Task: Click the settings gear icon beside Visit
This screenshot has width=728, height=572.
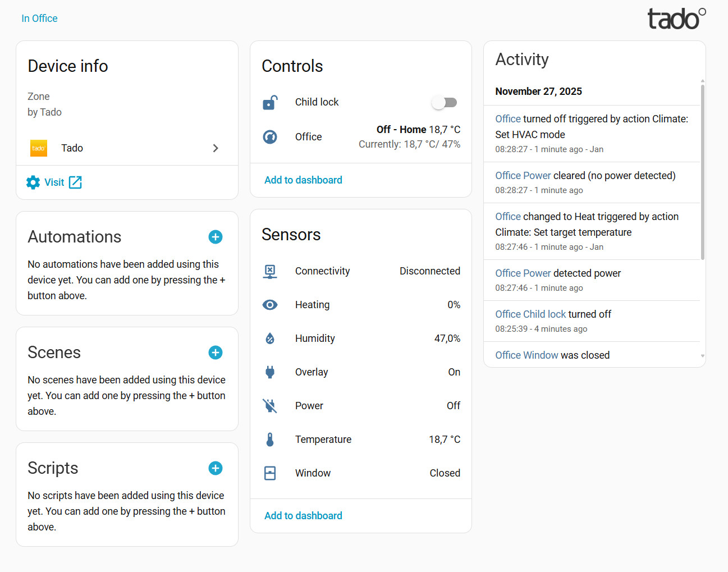Action: [x=33, y=182]
